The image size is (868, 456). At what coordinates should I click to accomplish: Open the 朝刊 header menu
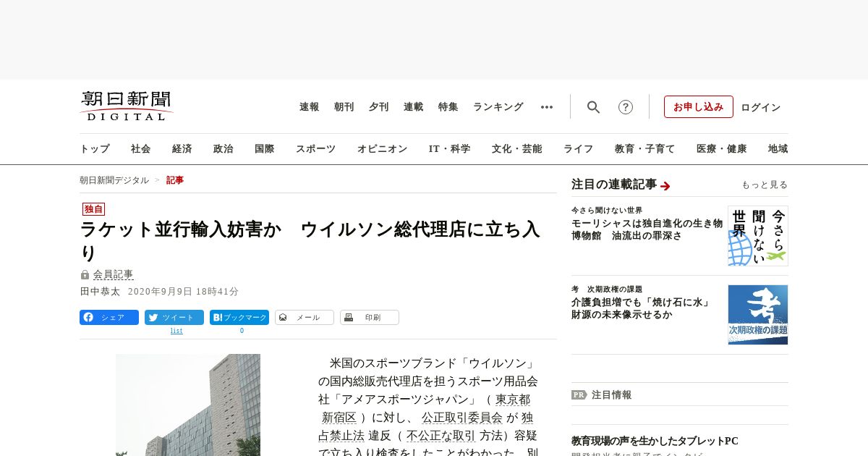pyautogui.click(x=344, y=107)
